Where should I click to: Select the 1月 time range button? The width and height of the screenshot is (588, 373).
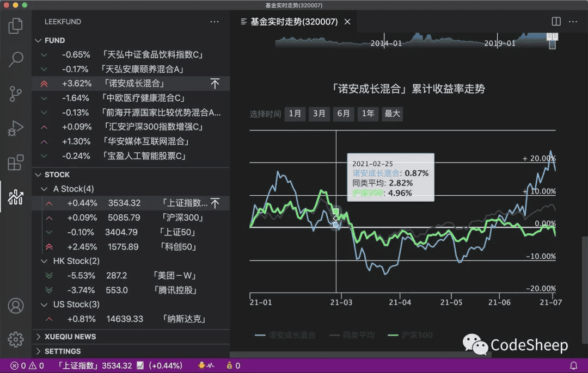[x=295, y=114]
